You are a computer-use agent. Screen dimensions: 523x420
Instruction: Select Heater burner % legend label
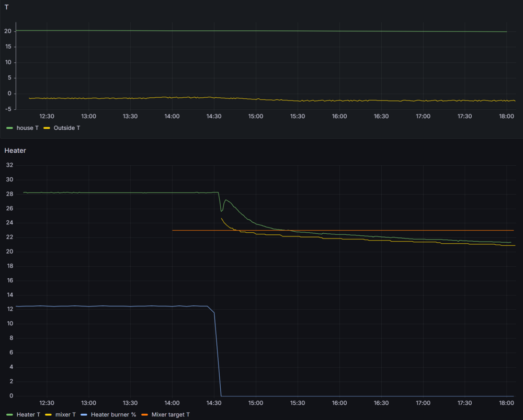pyautogui.click(x=113, y=415)
